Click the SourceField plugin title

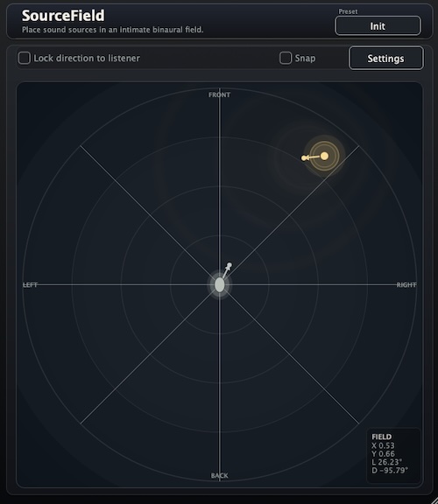[x=63, y=16]
